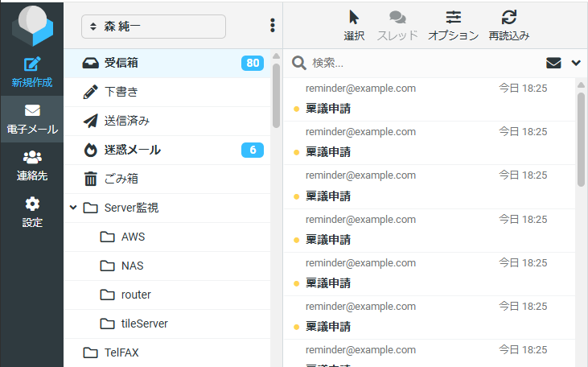Screen dimensions: 588x367
Task: Click the 検索 search input field
Action: point(426,63)
